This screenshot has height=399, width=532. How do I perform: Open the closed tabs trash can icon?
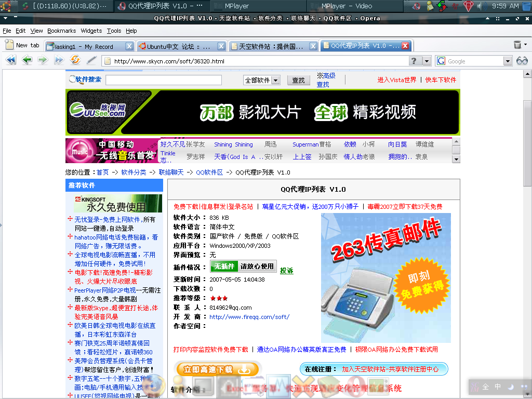coord(517,45)
